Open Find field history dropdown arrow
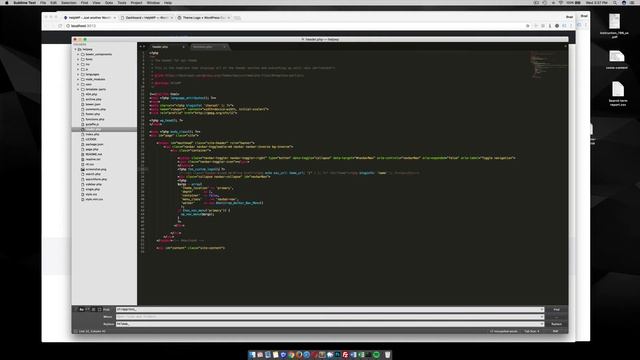Screen dimensions: 640x360 tap(542, 309)
